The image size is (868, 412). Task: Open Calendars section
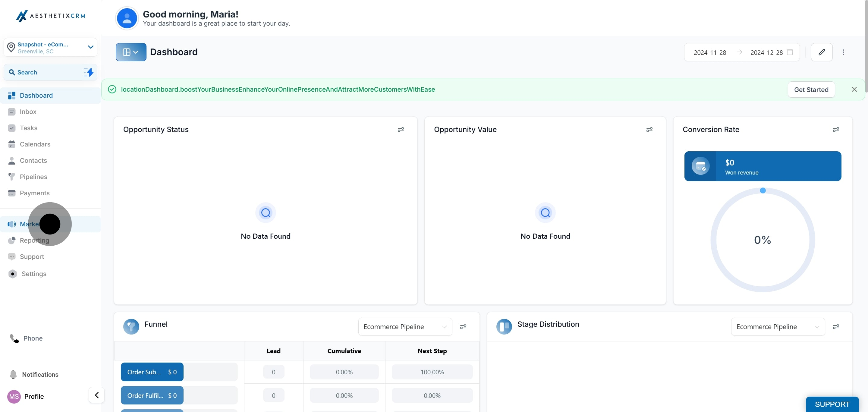51,144
